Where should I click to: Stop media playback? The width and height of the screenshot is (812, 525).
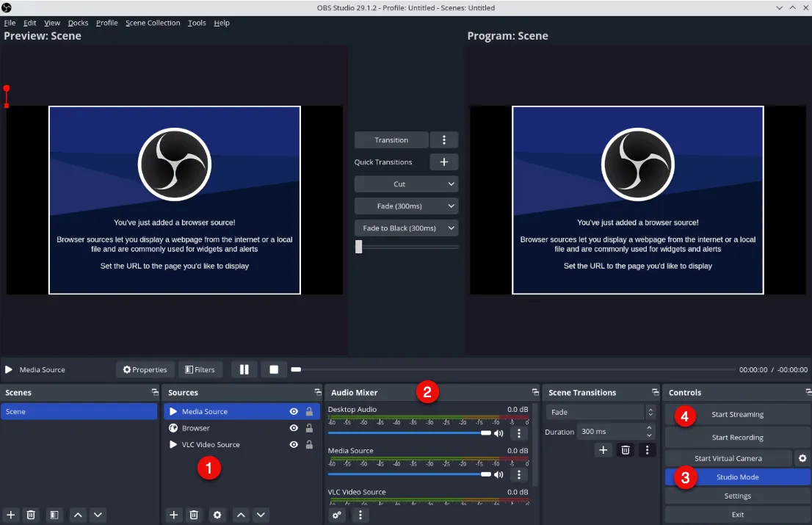(274, 369)
